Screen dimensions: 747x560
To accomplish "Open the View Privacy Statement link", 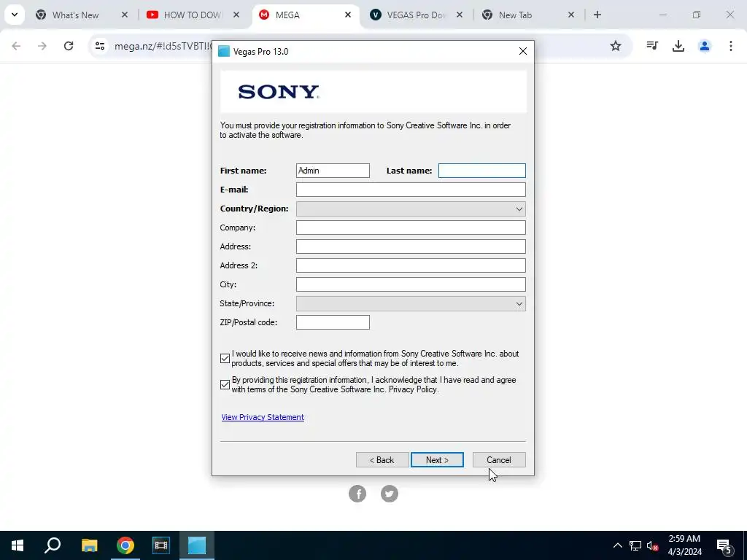I will coord(263,417).
